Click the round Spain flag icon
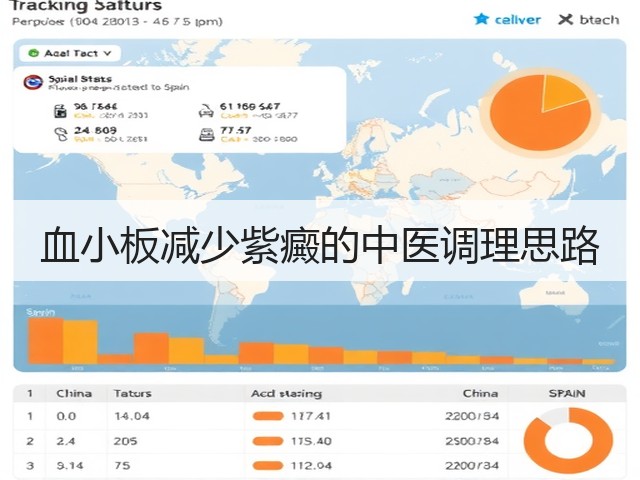 (x=33, y=82)
